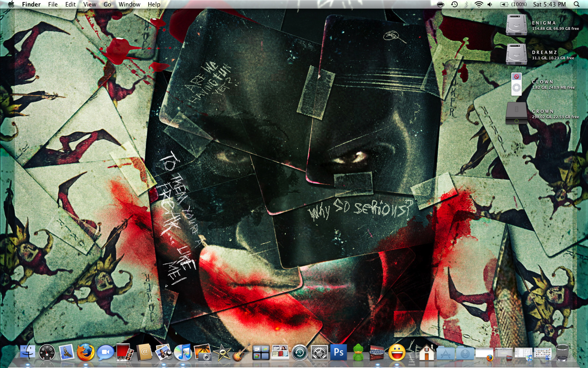The height and width of the screenshot is (368, 588).
Task: Open Applications folder stack in Dock
Action: coord(445,353)
